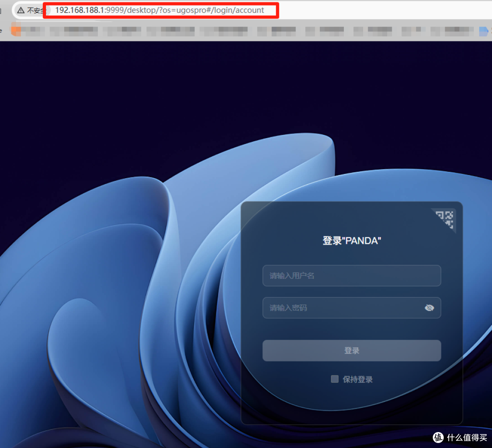The image size is (492, 448).
Task: Enable the 保持登录 checkbox
Action: (334, 379)
